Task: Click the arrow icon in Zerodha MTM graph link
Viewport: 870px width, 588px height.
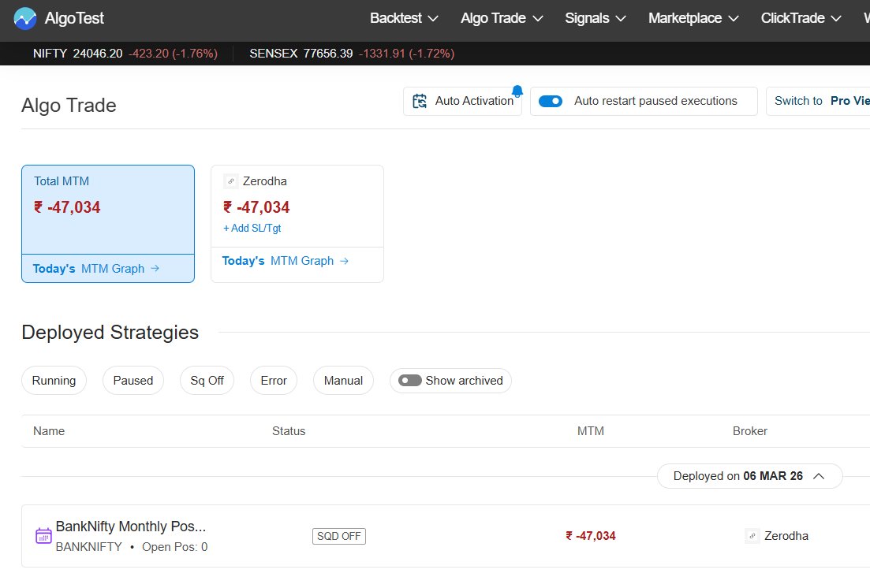Action: (344, 261)
